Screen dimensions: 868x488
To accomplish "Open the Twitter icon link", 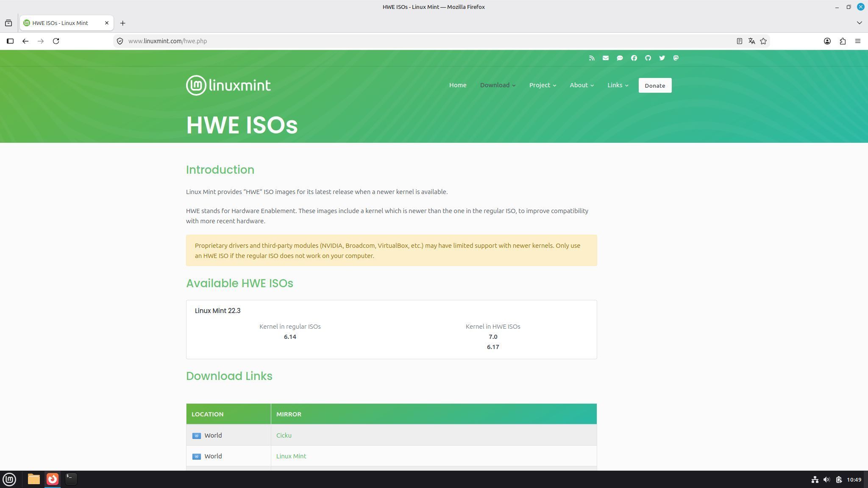I will pos(662,58).
